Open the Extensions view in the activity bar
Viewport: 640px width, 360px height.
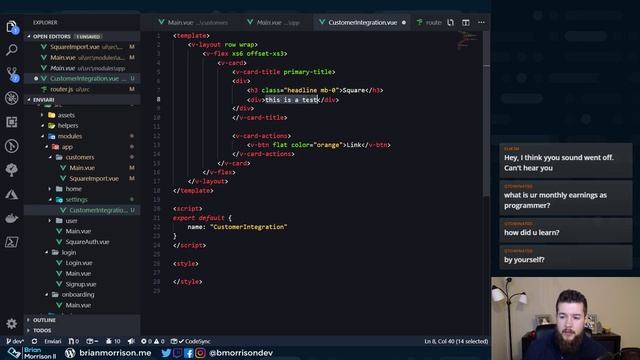[11, 122]
